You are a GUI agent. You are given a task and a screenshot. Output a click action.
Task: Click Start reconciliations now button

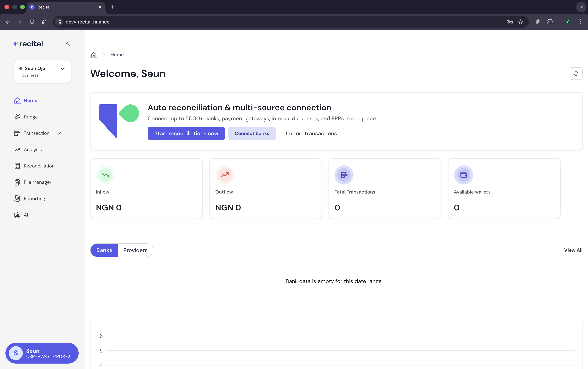tap(186, 133)
